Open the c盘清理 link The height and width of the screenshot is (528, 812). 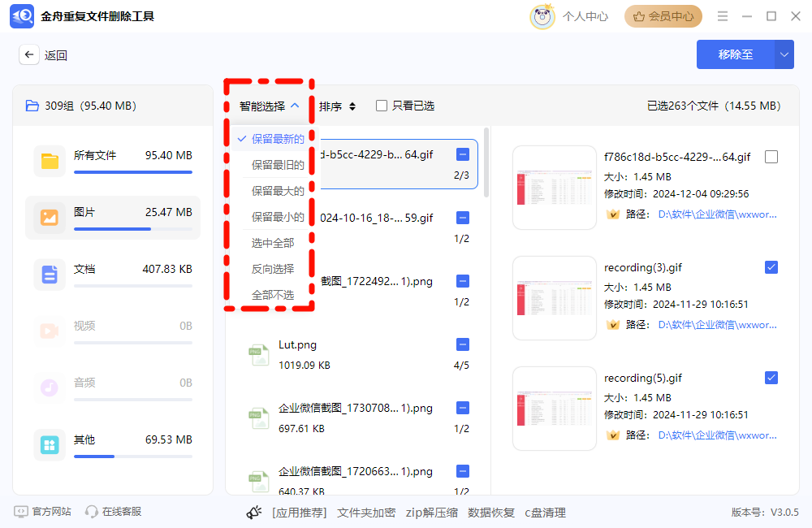pos(546,513)
